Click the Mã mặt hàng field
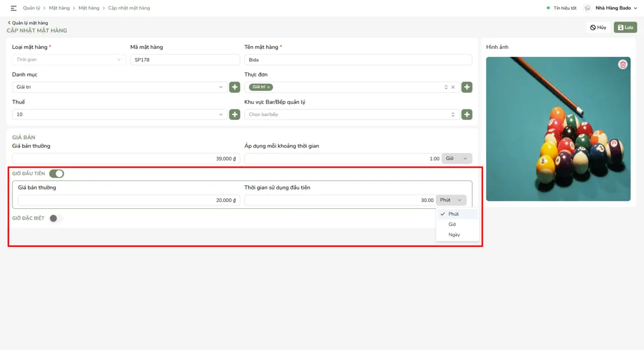This screenshot has width=644, height=350. coord(185,60)
